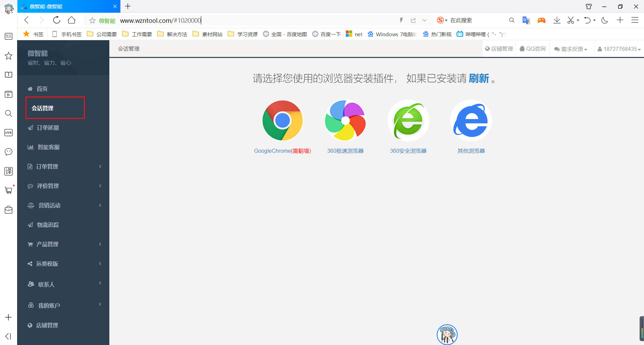The width and height of the screenshot is (644, 345).
Task: Select the 360极速浏览器 pinwheel icon
Action: pyautogui.click(x=345, y=120)
